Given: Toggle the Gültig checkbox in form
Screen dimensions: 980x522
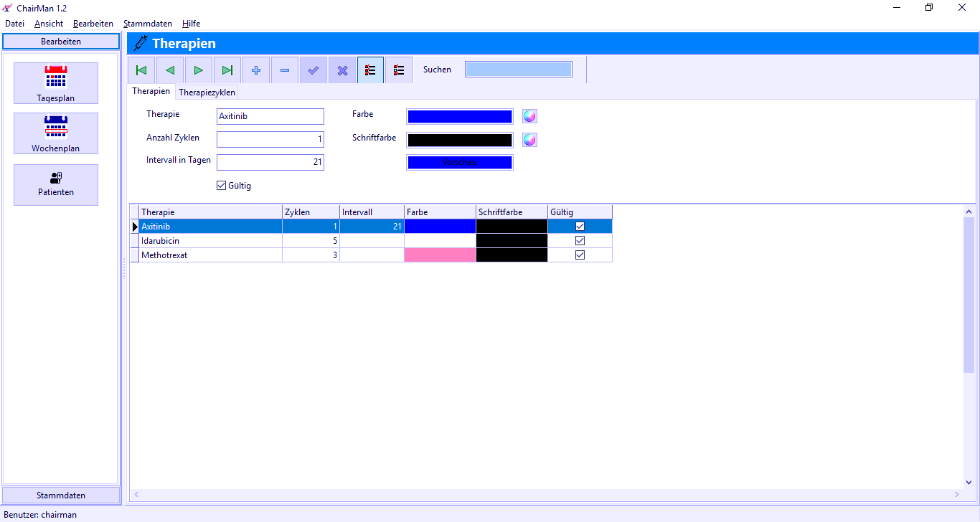Looking at the screenshot, I should pos(222,186).
